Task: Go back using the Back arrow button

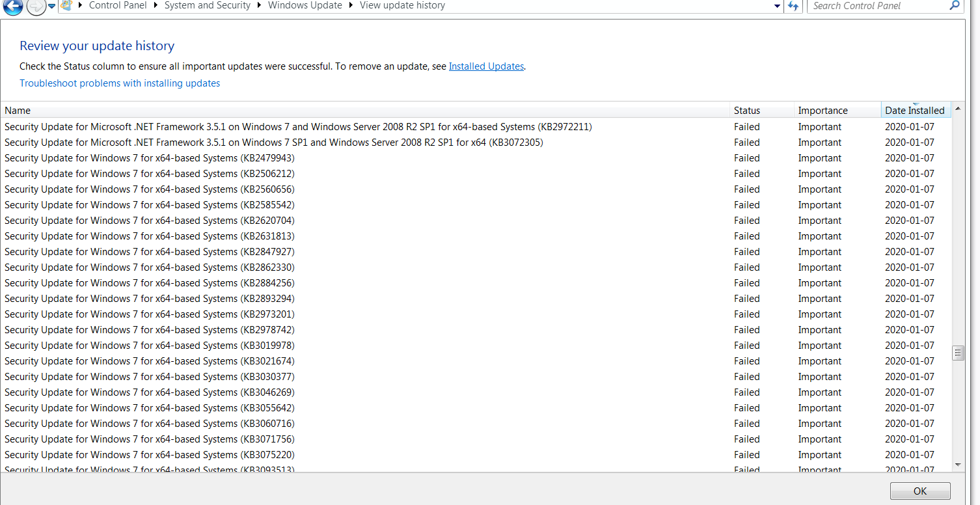Action: [13, 7]
